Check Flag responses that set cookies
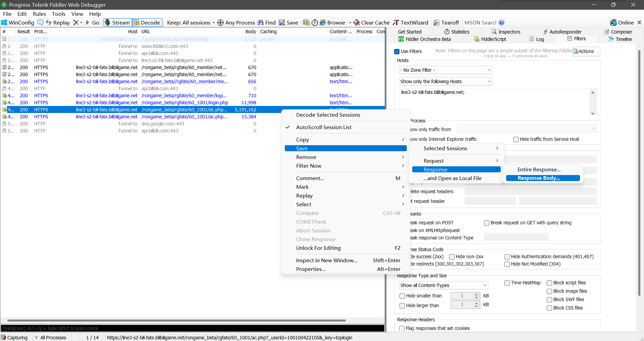 coord(402,329)
